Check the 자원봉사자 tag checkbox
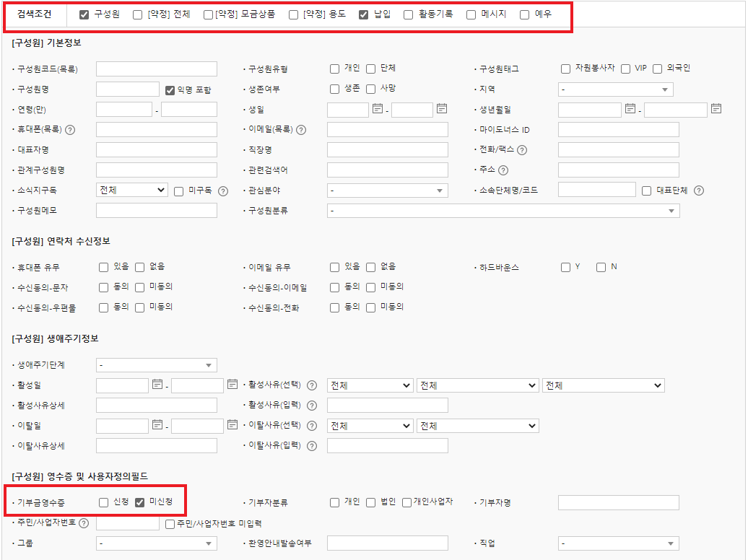 [566, 69]
